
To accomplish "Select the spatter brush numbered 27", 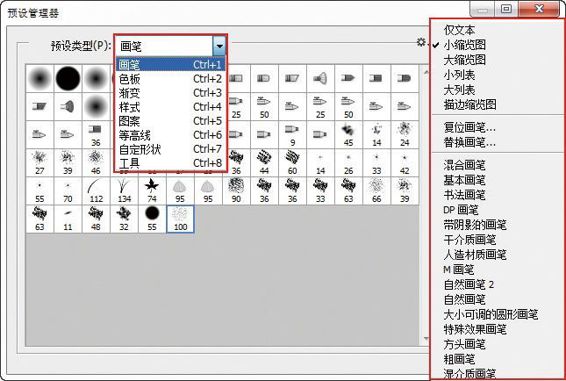I will click(40, 163).
